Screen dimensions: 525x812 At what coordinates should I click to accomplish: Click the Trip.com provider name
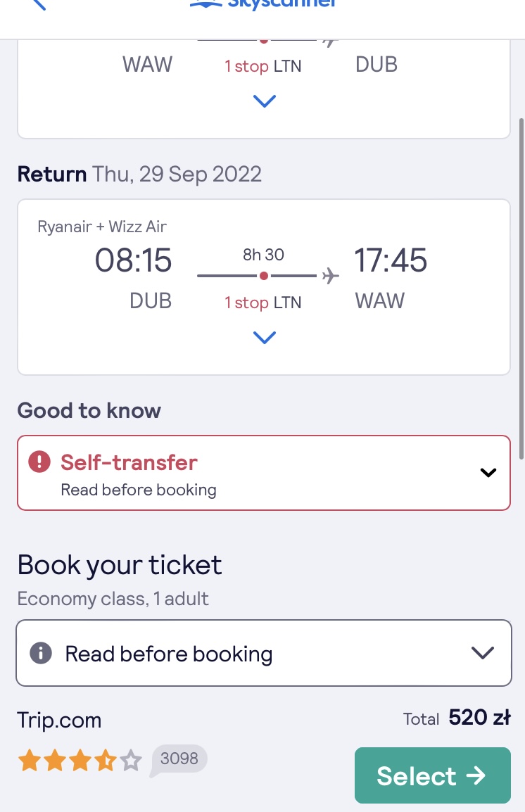click(x=59, y=720)
